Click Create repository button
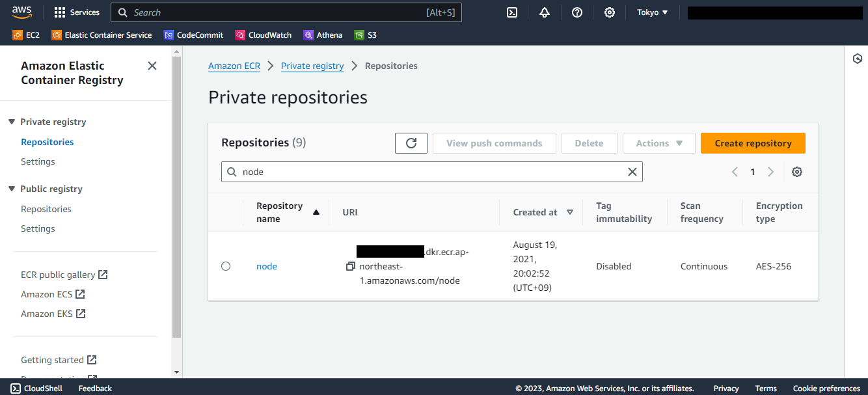The image size is (868, 395). [x=753, y=143]
